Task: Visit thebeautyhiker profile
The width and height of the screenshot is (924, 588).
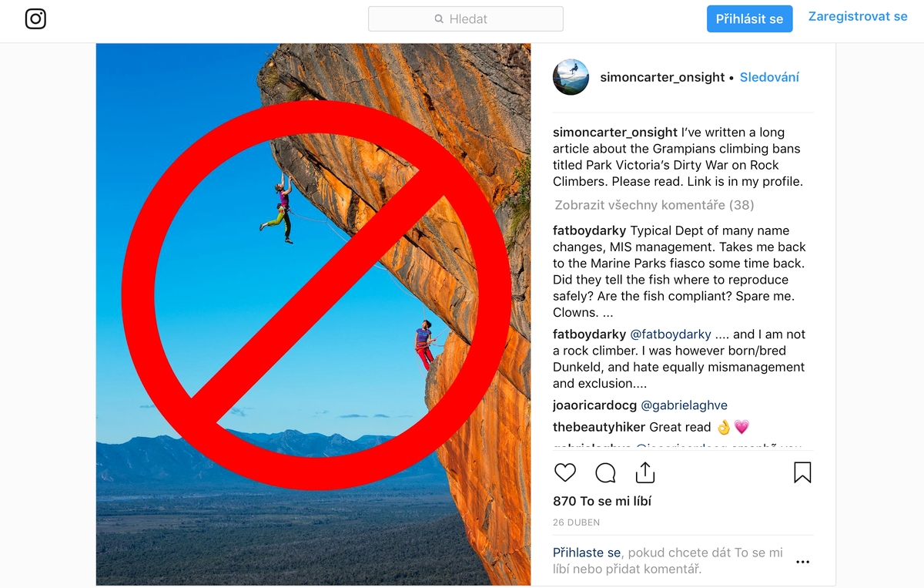Action: tap(599, 427)
